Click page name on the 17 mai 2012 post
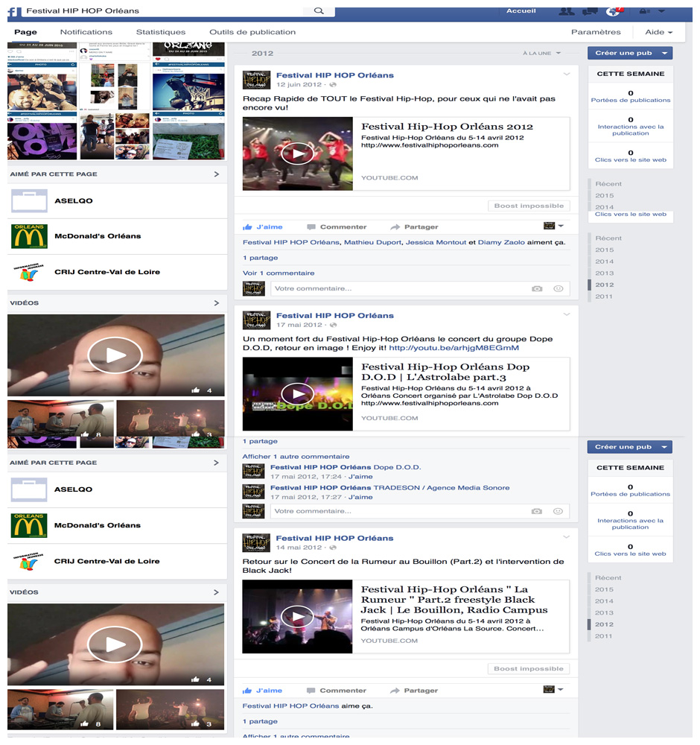 pyautogui.click(x=335, y=315)
